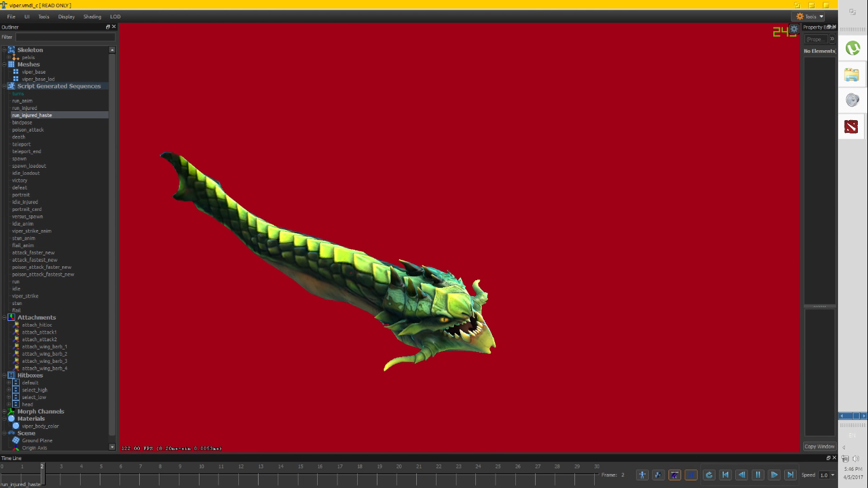Click the taskbar sound device icon
868x488 pixels.
point(852,100)
